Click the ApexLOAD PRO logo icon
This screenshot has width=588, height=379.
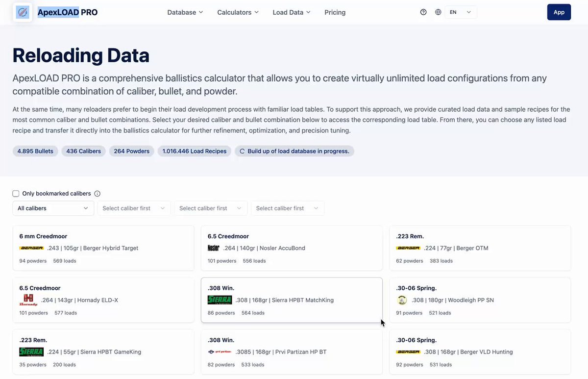(x=23, y=12)
